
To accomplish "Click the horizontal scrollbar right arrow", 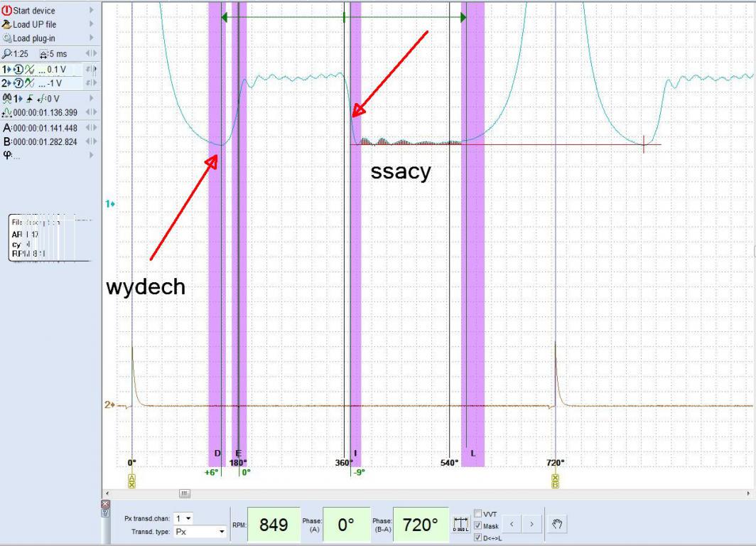I will (x=748, y=493).
